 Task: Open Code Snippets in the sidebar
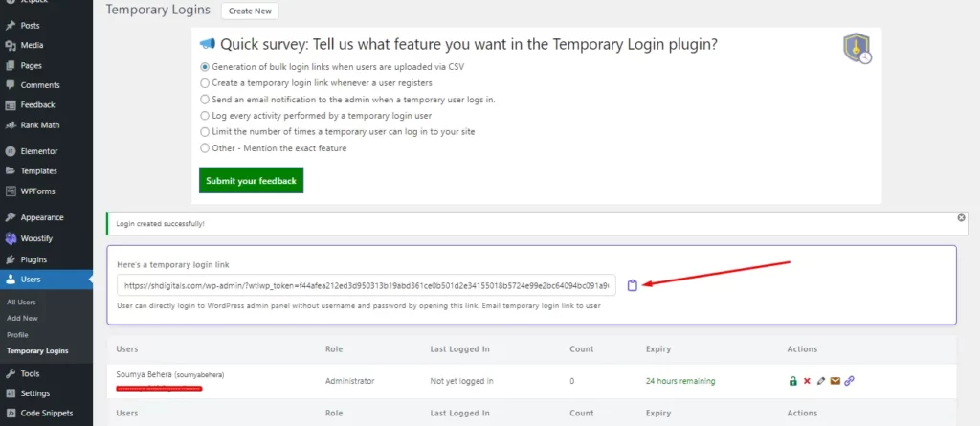[46, 413]
